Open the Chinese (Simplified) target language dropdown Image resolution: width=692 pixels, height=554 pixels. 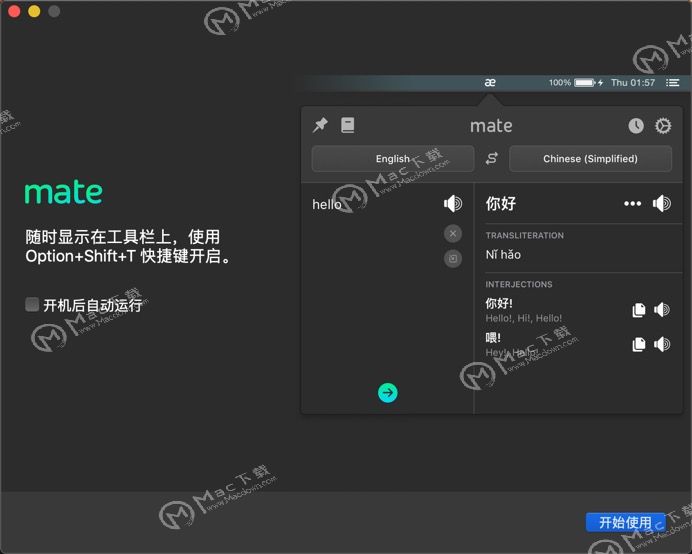(590, 158)
